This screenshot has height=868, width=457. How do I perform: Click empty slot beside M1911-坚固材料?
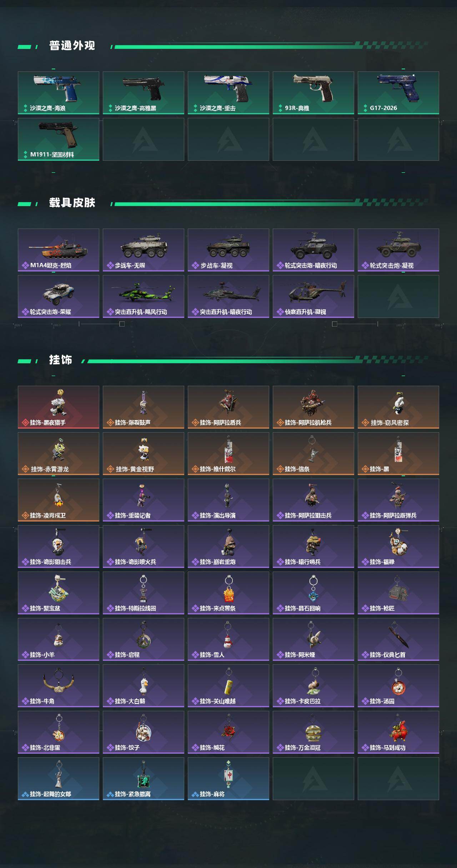click(x=144, y=139)
